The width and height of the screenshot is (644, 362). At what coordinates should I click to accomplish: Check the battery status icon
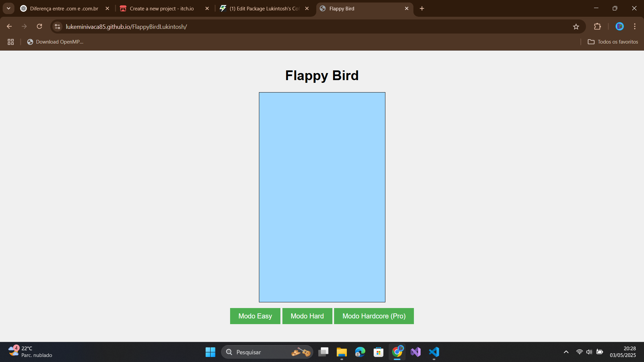(600, 352)
